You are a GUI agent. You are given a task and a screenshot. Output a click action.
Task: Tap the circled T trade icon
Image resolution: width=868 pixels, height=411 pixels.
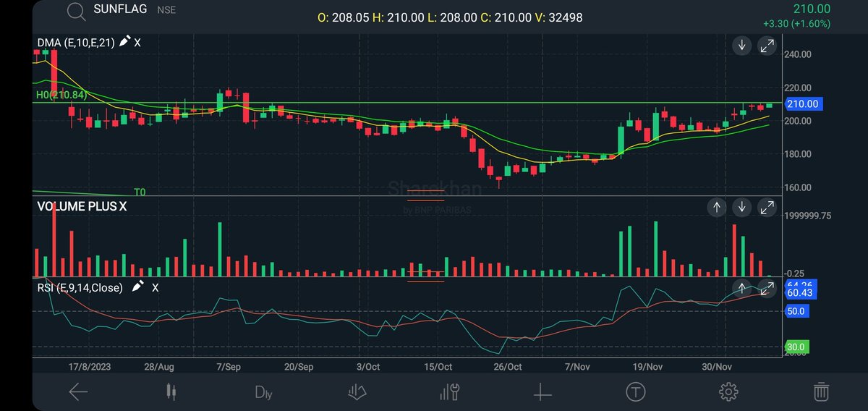(635, 391)
